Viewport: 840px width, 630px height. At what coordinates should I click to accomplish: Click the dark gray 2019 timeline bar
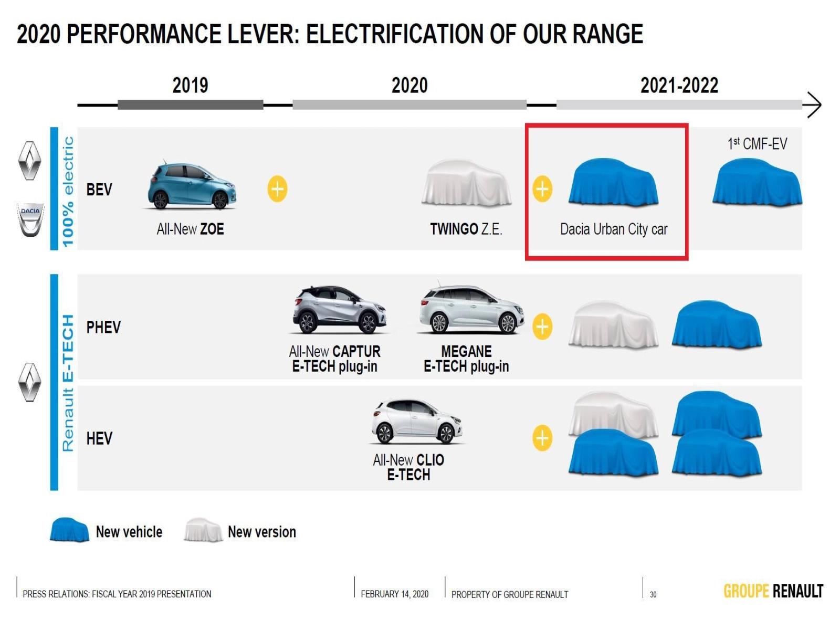[x=190, y=105]
